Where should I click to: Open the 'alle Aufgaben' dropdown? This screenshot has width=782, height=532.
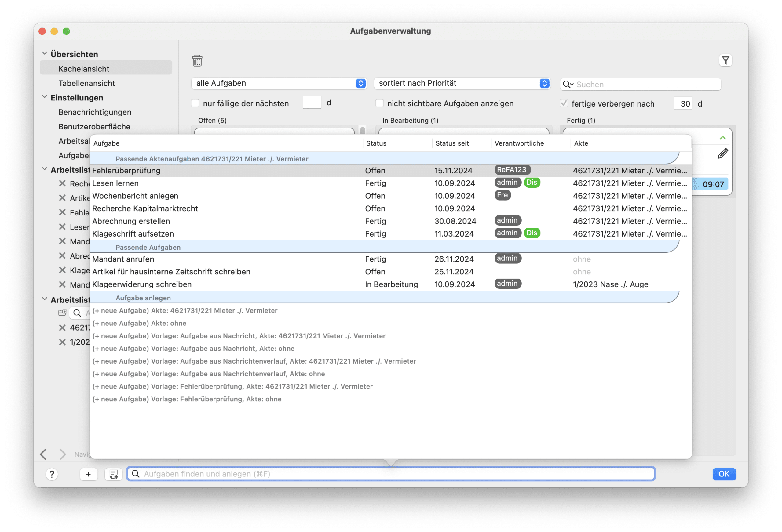[279, 83]
